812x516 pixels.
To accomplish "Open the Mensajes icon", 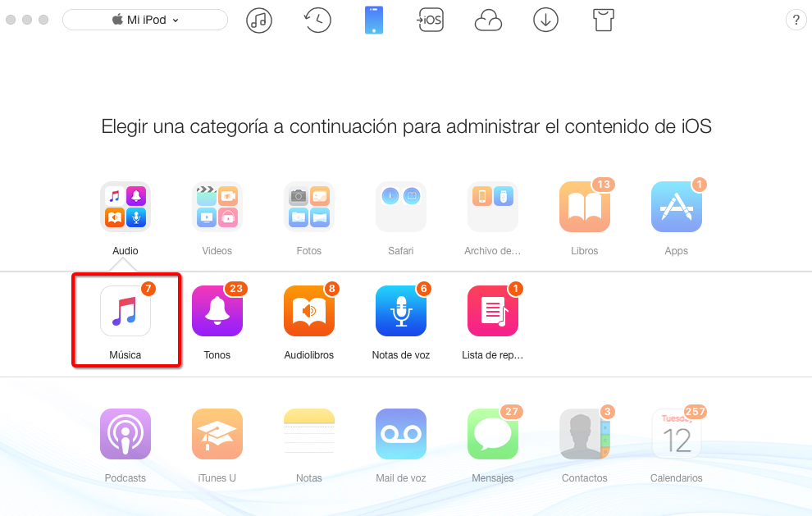I will pyautogui.click(x=492, y=434).
